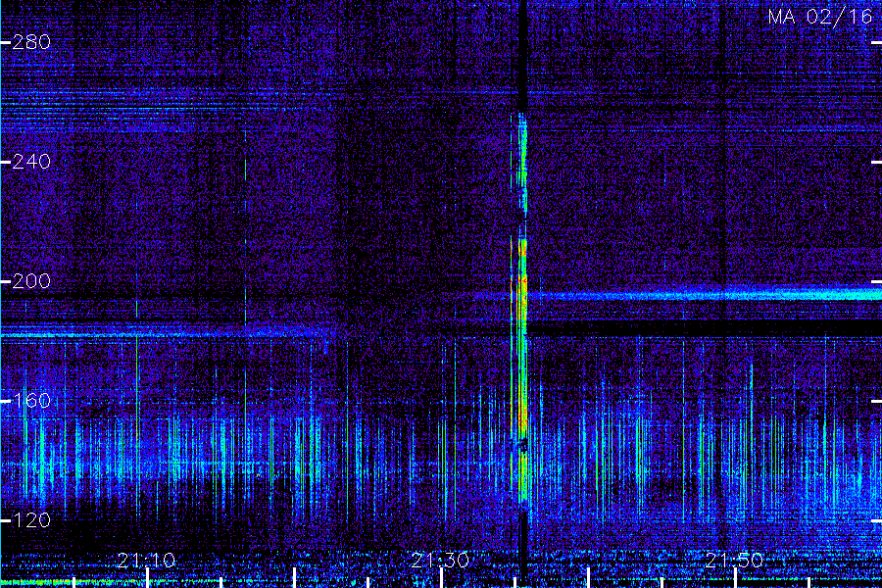The image size is (882, 588).
Task: Click the 21:50 time axis label
Action: click(734, 561)
